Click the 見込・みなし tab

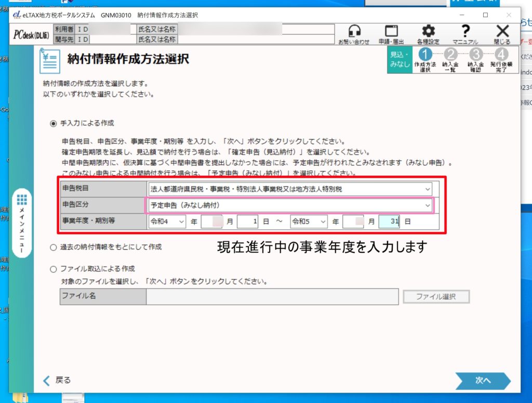(x=400, y=60)
